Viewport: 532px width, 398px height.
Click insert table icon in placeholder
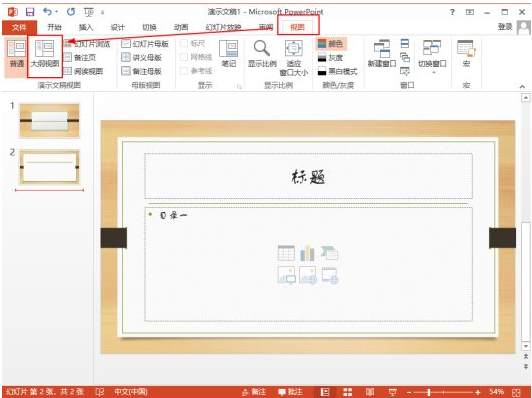[286, 253]
